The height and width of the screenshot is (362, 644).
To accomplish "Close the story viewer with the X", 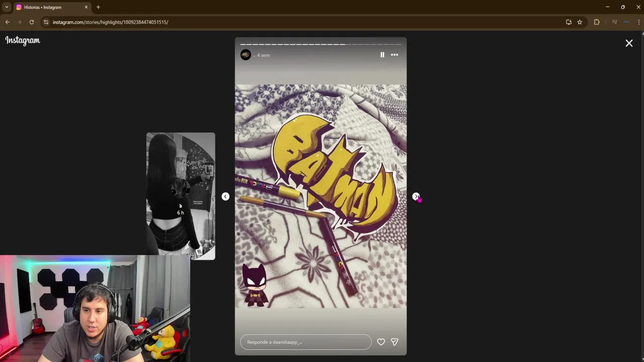I will coord(629,43).
